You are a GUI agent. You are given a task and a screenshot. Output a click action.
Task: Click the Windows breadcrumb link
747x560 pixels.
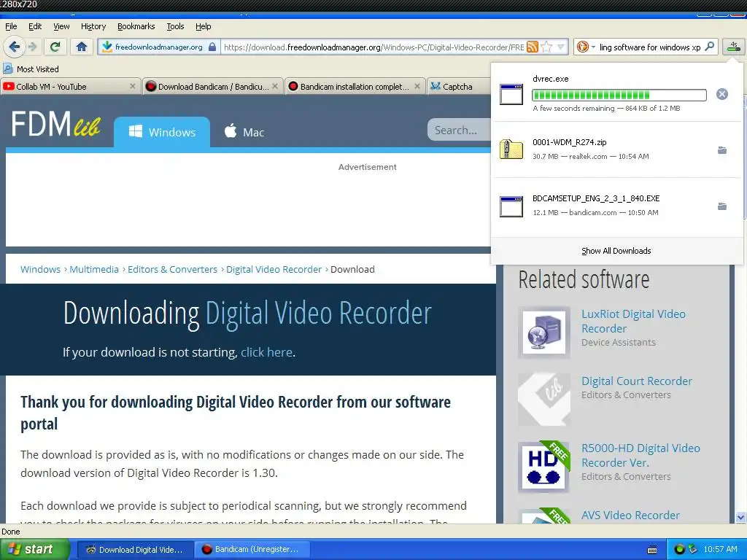41,269
